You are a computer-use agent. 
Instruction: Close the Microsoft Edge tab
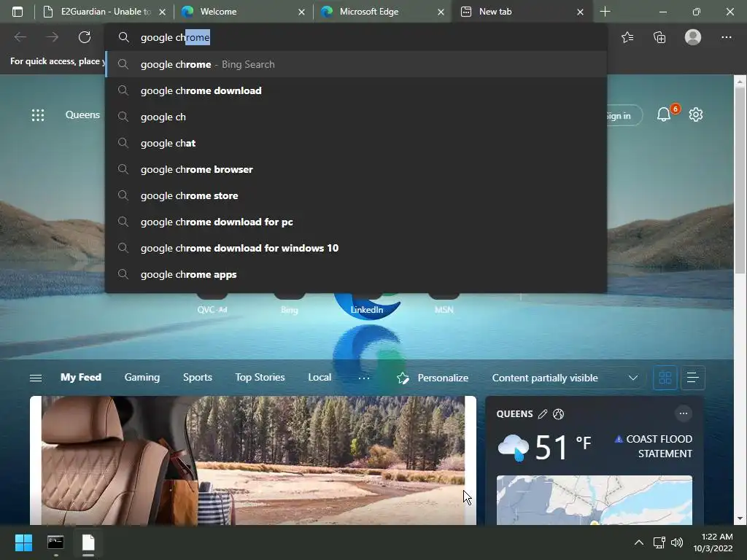pyautogui.click(x=441, y=12)
